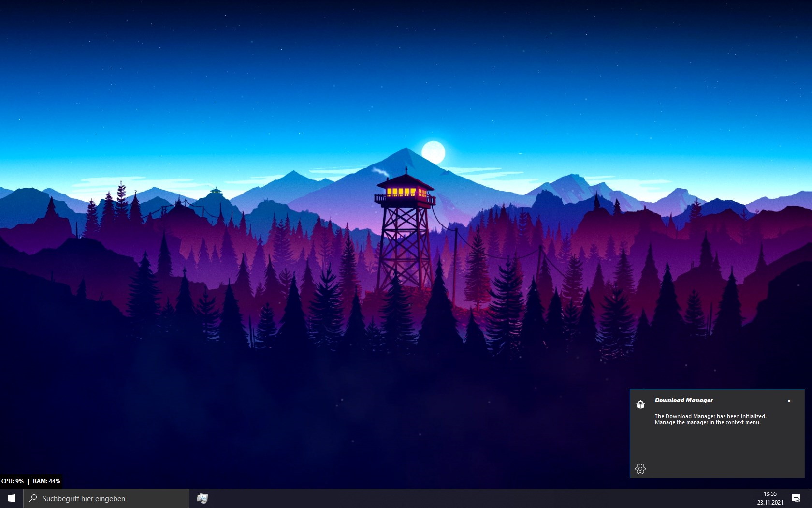The width and height of the screenshot is (812, 508).
Task: Open the system monitor app on the taskbar
Action: (x=203, y=498)
